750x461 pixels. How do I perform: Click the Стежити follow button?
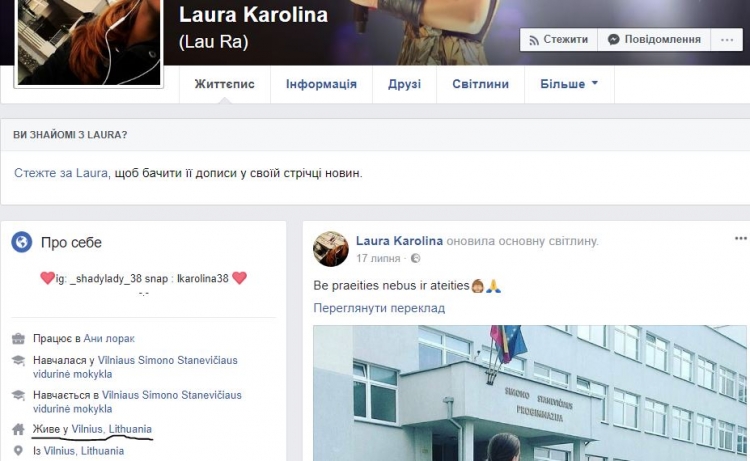click(559, 40)
